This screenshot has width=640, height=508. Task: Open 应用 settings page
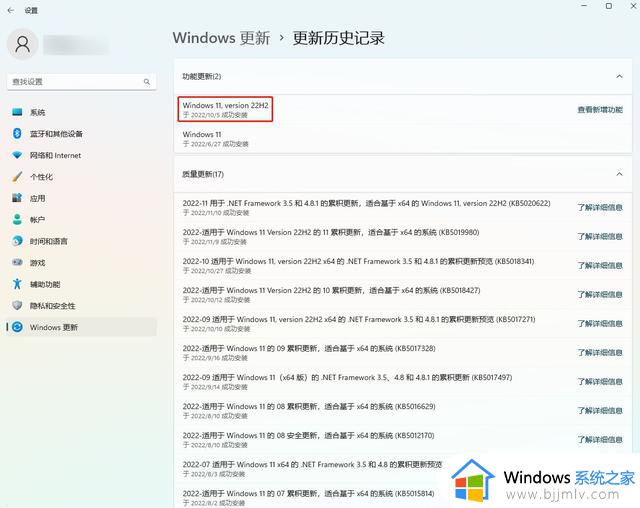[x=82, y=198]
